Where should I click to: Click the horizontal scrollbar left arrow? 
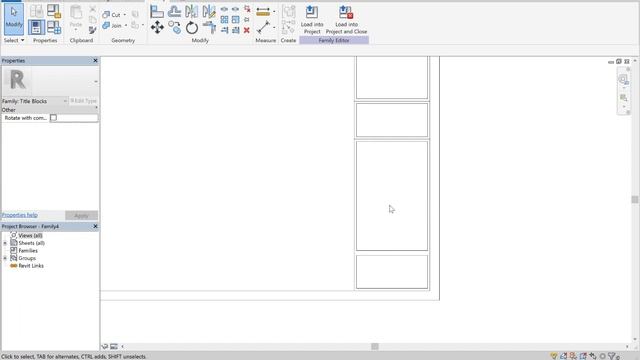[x=122, y=347]
